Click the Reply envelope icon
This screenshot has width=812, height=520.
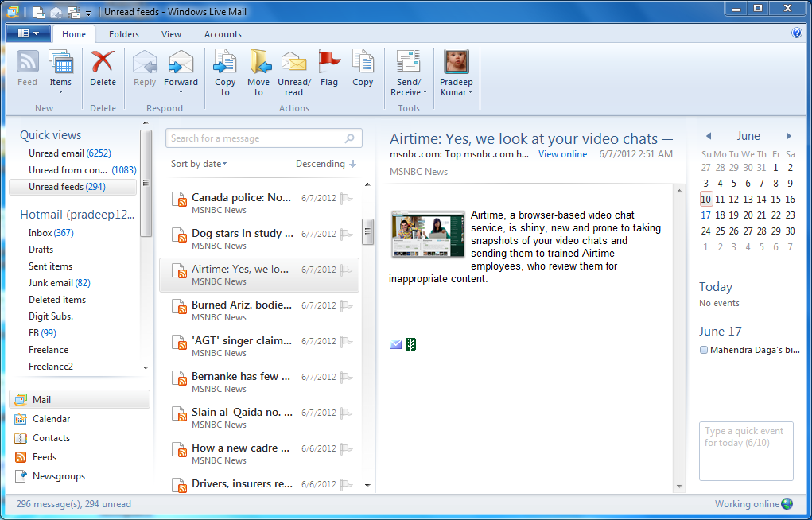145,62
